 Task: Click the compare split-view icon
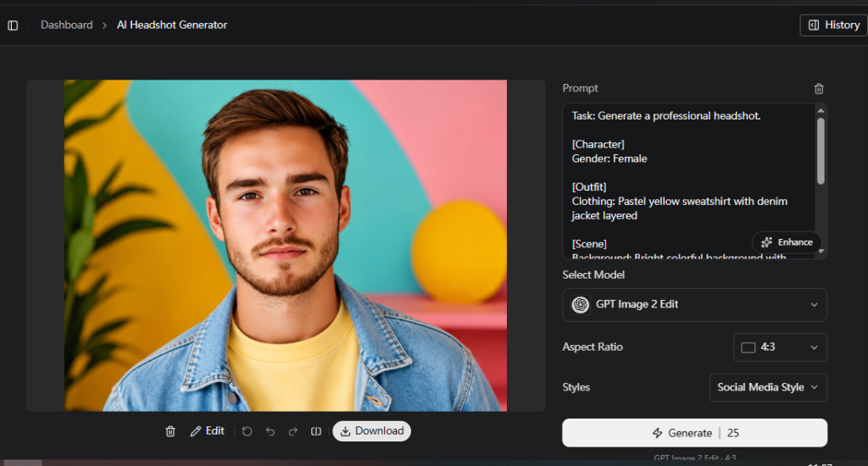click(x=316, y=431)
